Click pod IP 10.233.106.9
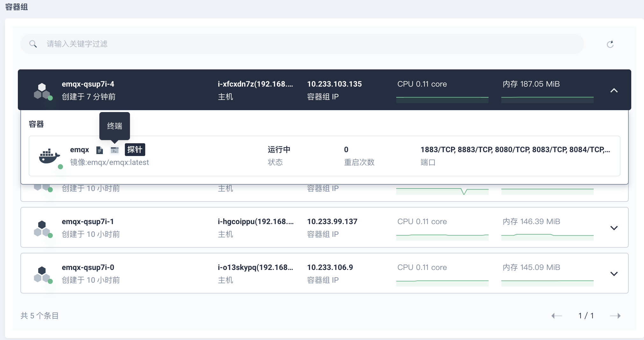This screenshot has width=644, height=340. coord(330,267)
